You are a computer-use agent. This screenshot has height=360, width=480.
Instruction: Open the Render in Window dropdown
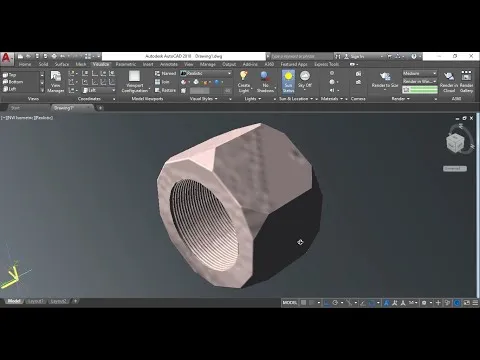(x=420, y=81)
